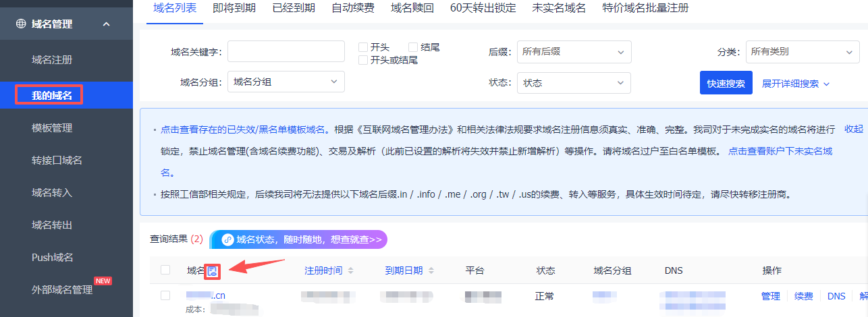Click the 域名关键字 input field

coord(286,51)
